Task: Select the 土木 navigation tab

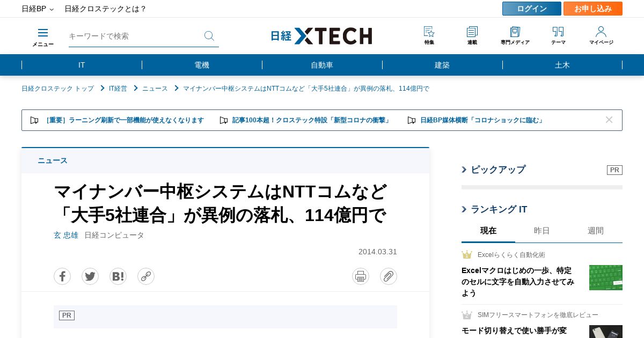Action: click(562, 65)
